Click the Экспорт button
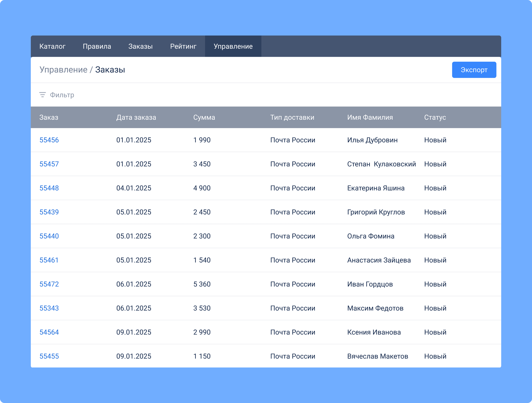This screenshot has height=403, width=532. pos(474,70)
